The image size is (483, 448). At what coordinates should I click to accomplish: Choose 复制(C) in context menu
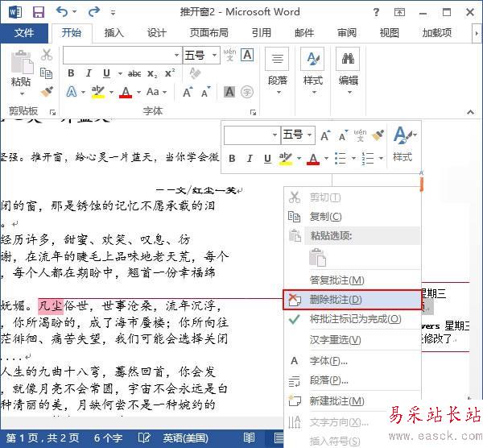coord(353,217)
